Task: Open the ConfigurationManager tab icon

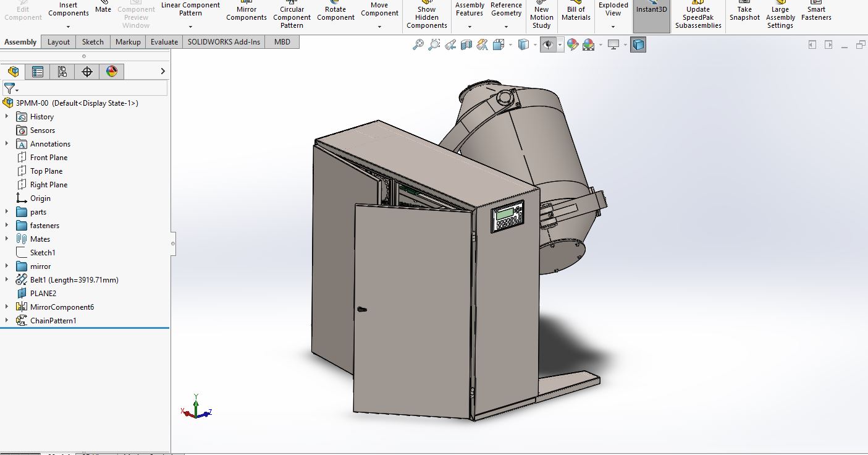Action: pyautogui.click(x=62, y=72)
